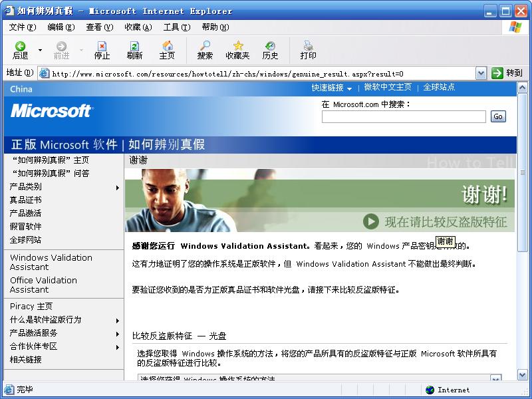Viewport: 532px width, 399px height.
Task: Click the Windows flag logo in the menu bar
Action: (515, 27)
